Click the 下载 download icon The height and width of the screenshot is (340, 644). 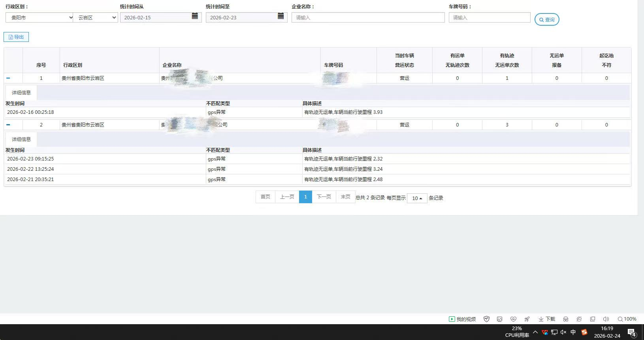pyautogui.click(x=547, y=319)
